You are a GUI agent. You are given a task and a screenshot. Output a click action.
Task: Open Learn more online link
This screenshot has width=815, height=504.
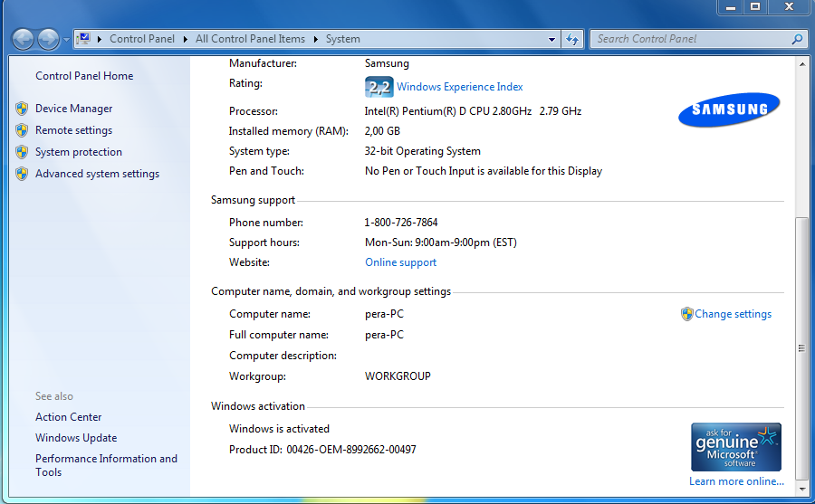tap(736, 481)
